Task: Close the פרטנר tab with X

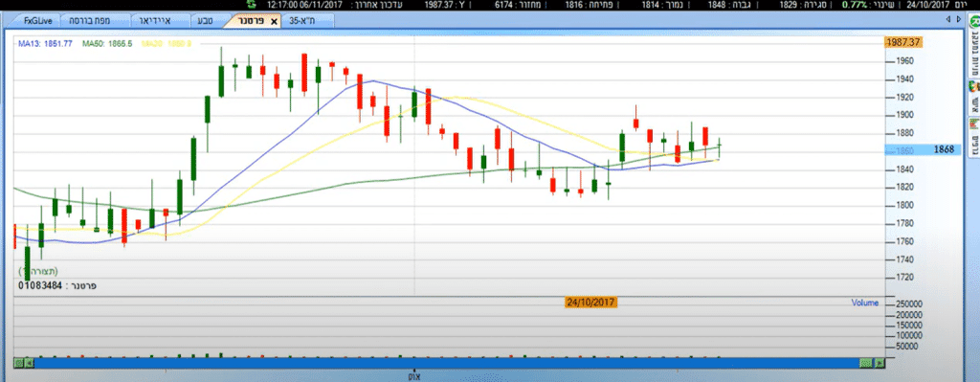Action: tap(274, 21)
